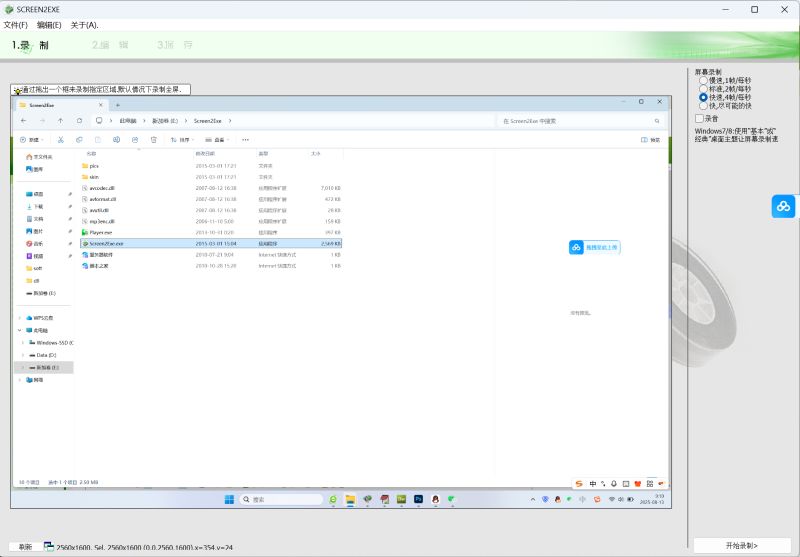Screen dimensions: 800x557
Task: Open the 查看 view dropdown in previewed Explorer
Action: tap(217, 140)
